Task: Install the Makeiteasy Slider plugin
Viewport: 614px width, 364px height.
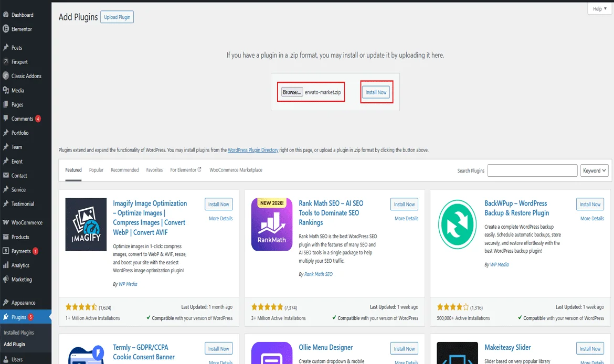Action: 590,348
